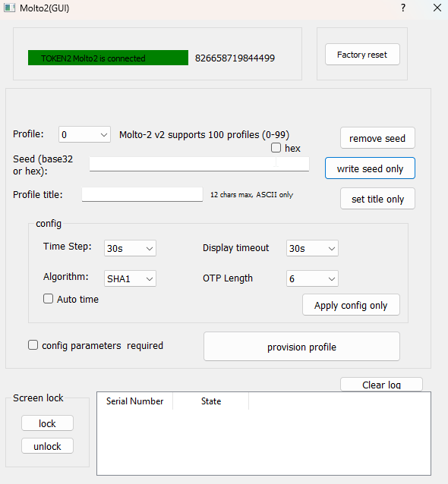448x484 pixels.
Task: Expand the Display timeout dropdown
Action: (x=312, y=248)
